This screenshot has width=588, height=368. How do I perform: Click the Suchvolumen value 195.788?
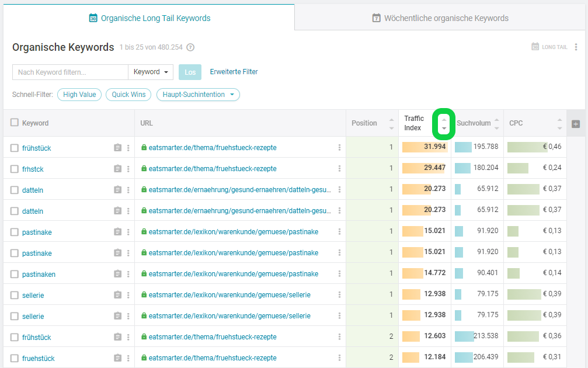(x=486, y=146)
